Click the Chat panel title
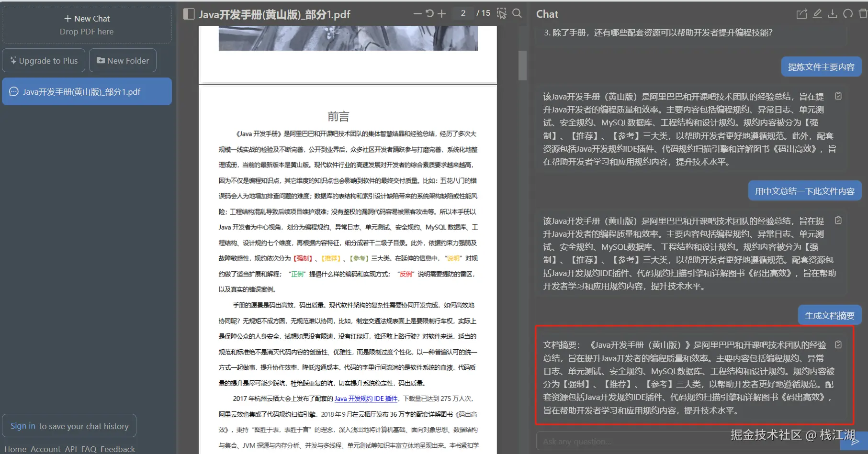 [547, 14]
